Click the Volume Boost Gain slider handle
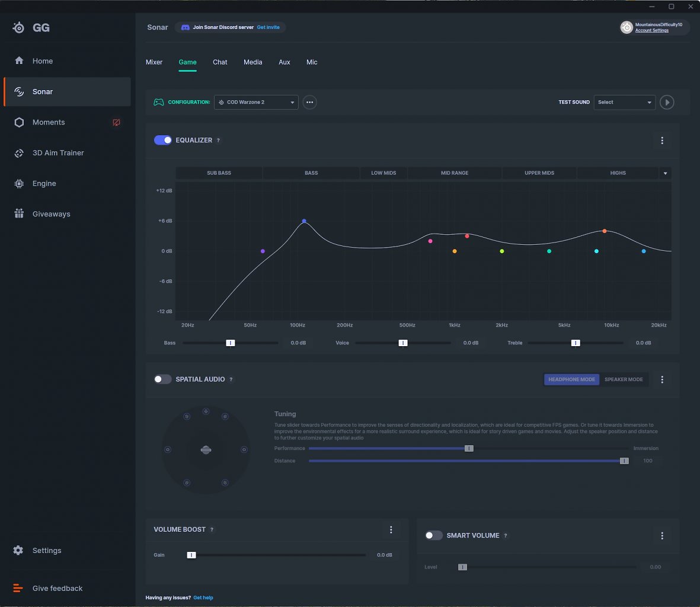The width and height of the screenshot is (700, 607). pos(191,555)
